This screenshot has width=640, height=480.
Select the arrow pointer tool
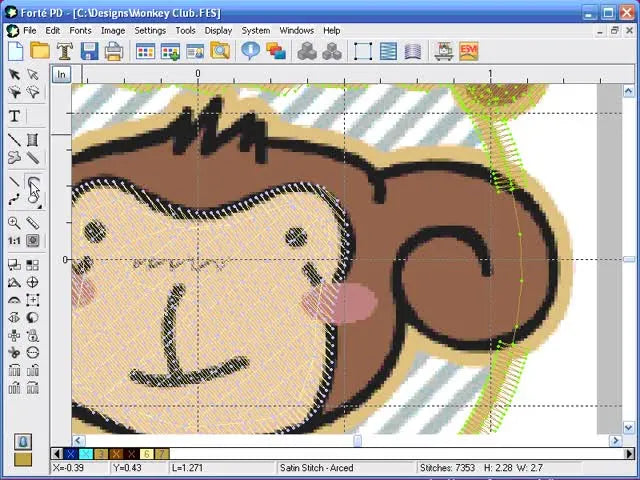(15, 75)
